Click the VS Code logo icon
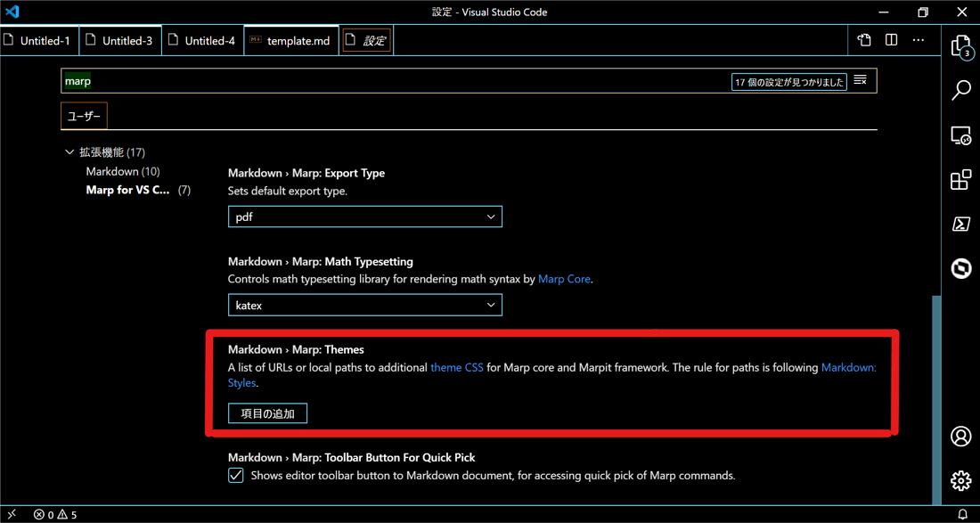Image resolution: width=980 pixels, height=523 pixels. [12, 12]
